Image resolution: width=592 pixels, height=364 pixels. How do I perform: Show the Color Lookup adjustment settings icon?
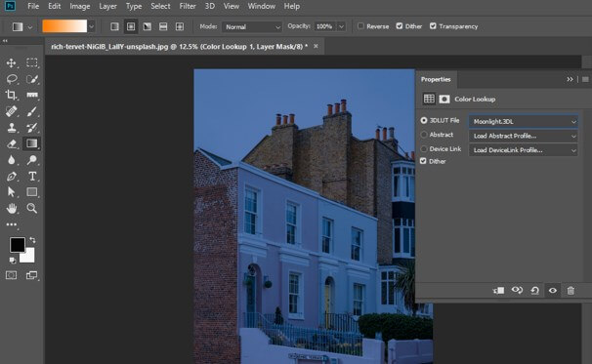click(x=429, y=99)
